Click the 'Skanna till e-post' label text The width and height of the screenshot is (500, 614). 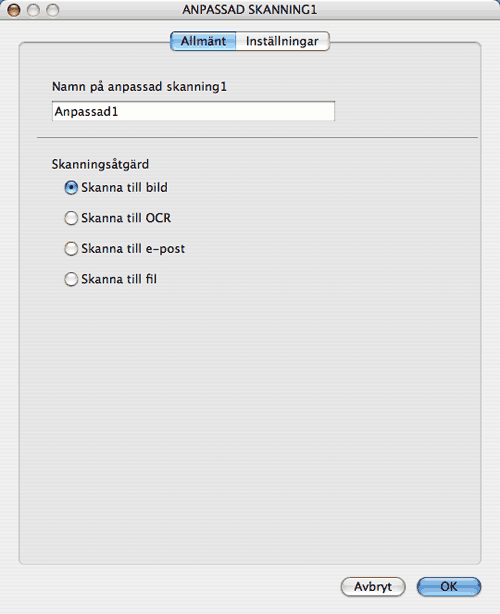[133, 249]
